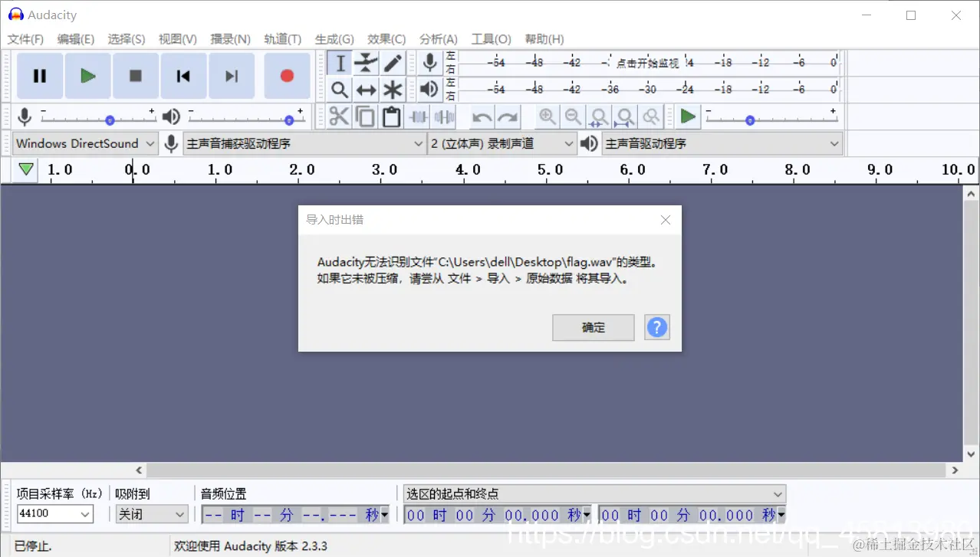Screen dimensions: 980x557
Task: Click the Zoom Toggle icon
Action: 651,117
